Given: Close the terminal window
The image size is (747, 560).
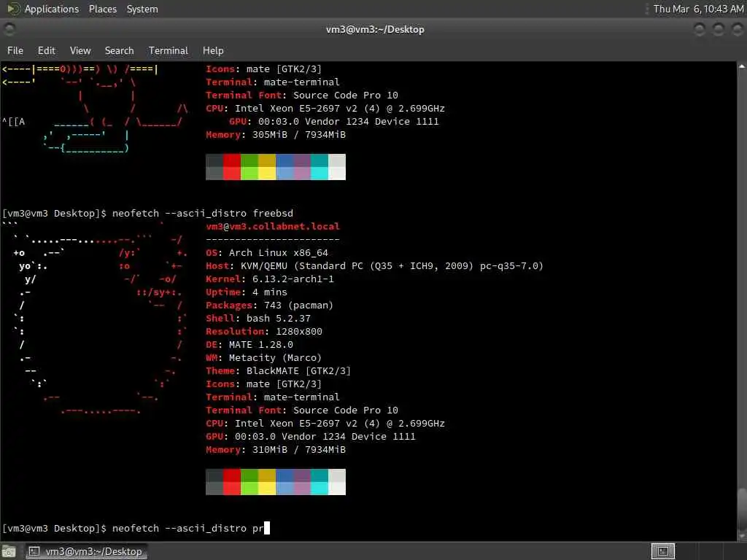Looking at the screenshot, I should 737,29.
